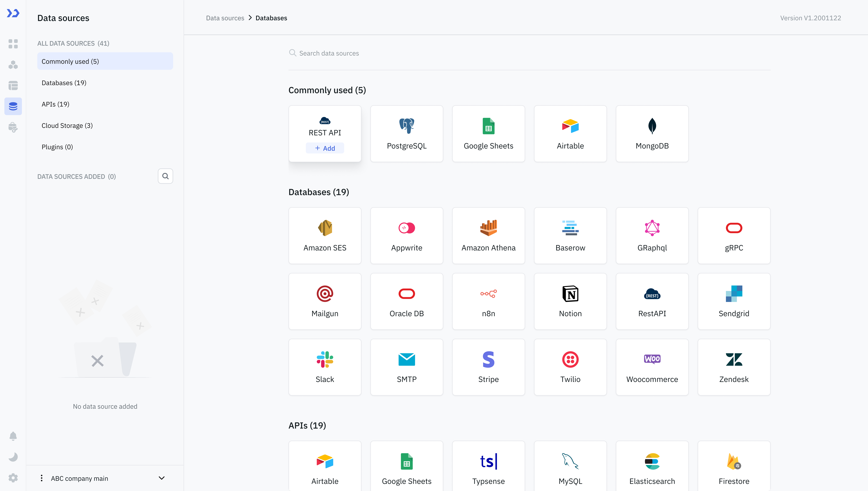Select the APIs (19) category
The image size is (868, 491).
[x=55, y=104]
